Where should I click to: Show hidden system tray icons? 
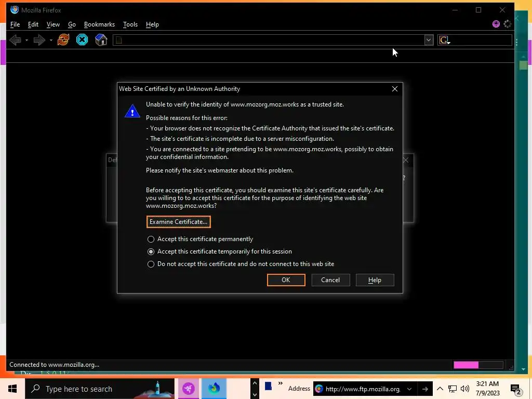point(440,389)
